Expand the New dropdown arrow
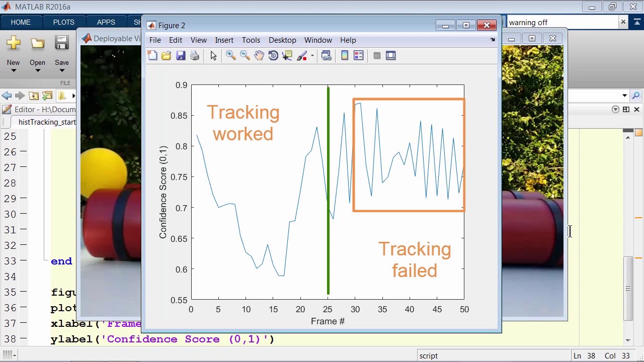 tap(14, 71)
